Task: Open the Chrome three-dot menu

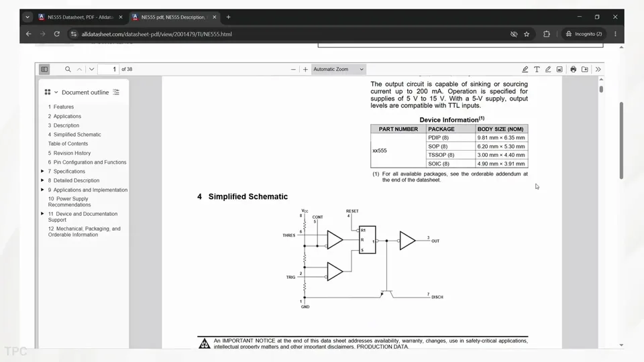Action: click(615, 34)
